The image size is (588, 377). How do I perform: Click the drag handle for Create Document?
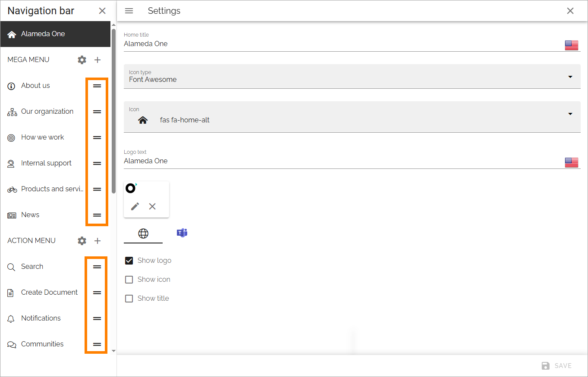click(x=97, y=293)
